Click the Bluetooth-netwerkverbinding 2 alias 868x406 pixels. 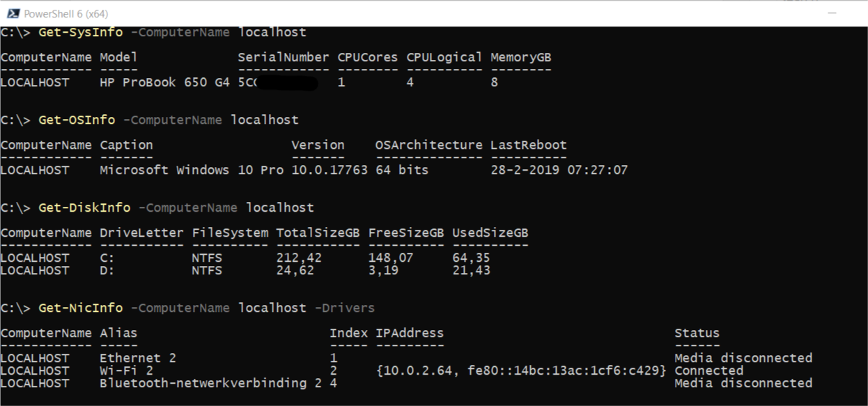[210, 383]
